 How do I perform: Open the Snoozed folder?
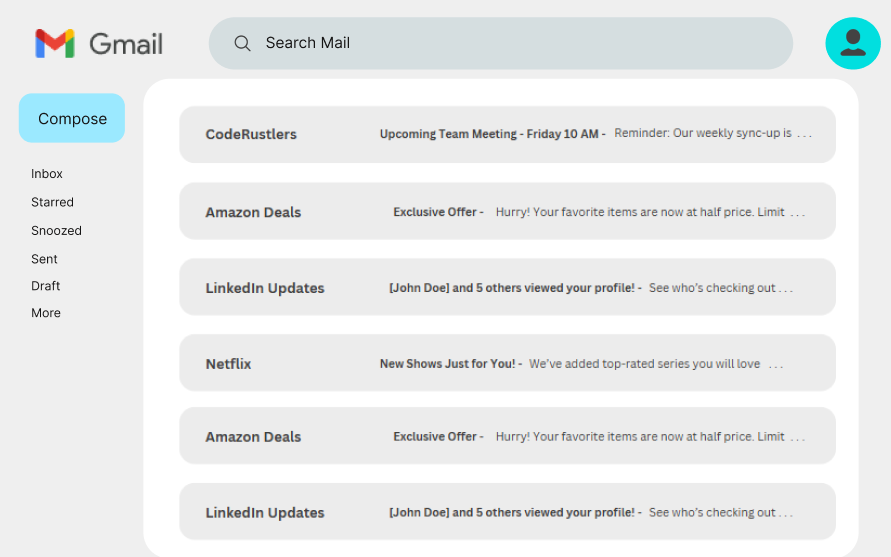(56, 230)
